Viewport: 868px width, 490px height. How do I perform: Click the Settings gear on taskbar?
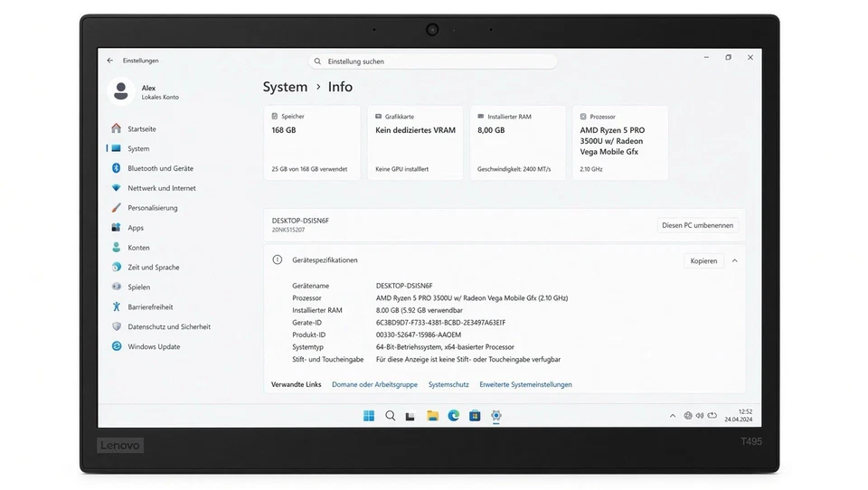click(496, 416)
